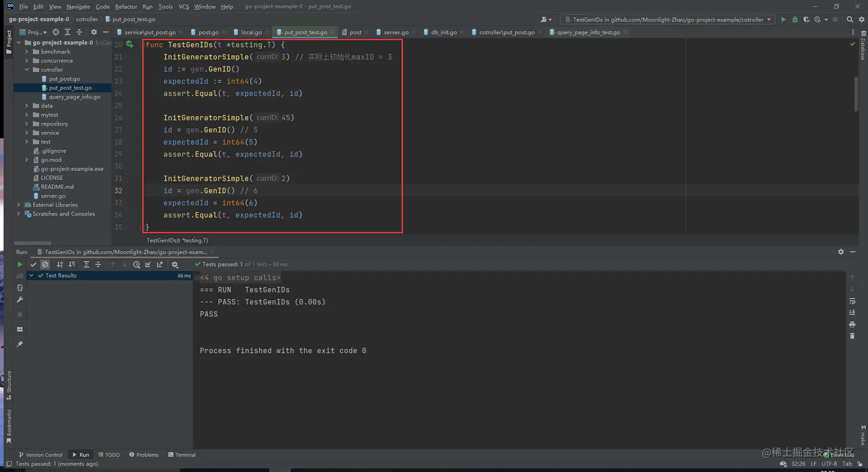Screen dimensions: 868x472
Task: Open Run panel settings gear
Action: [x=841, y=252]
